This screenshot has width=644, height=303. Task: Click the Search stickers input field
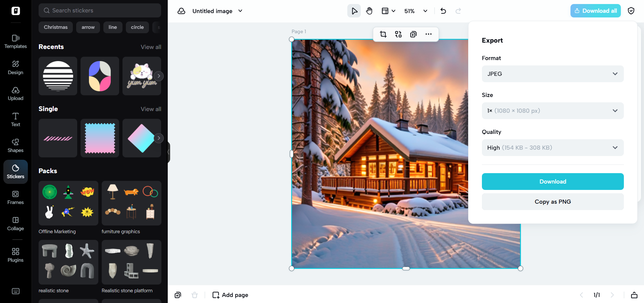[99, 10]
